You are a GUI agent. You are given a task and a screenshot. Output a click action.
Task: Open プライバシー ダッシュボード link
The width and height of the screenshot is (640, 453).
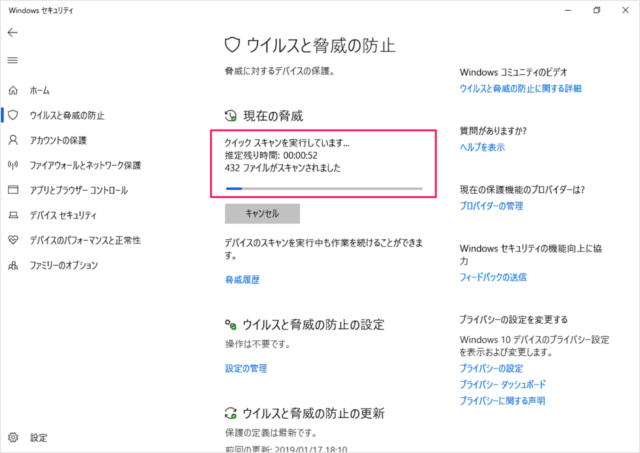click(x=502, y=384)
